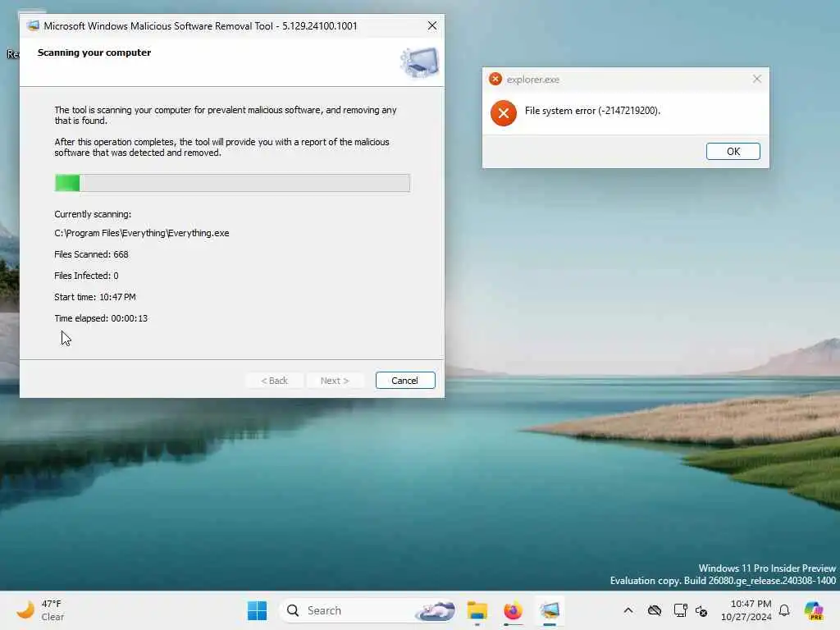This screenshot has height=630, width=840.
Task: Click the computer scan graphic in header
Action: click(420, 62)
